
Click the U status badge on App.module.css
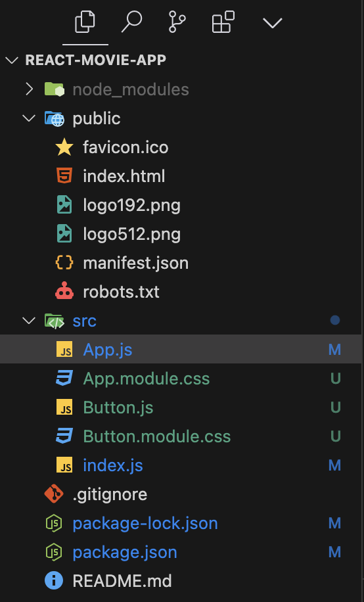(335, 379)
